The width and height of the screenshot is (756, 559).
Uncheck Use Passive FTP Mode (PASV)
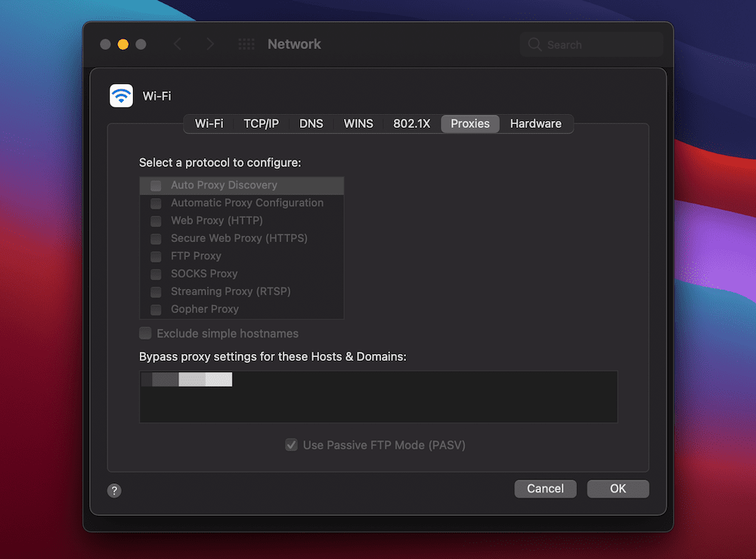pyautogui.click(x=291, y=445)
